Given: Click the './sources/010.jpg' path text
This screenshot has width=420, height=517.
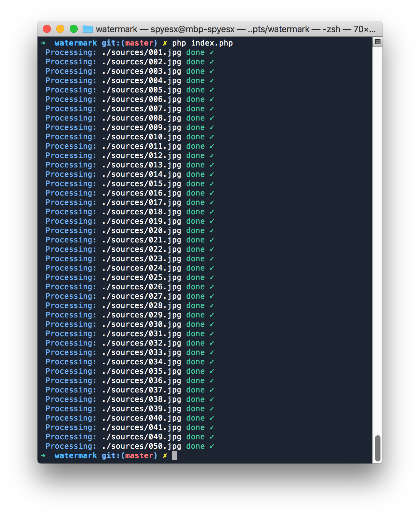Looking at the screenshot, I should (x=141, y=137).
